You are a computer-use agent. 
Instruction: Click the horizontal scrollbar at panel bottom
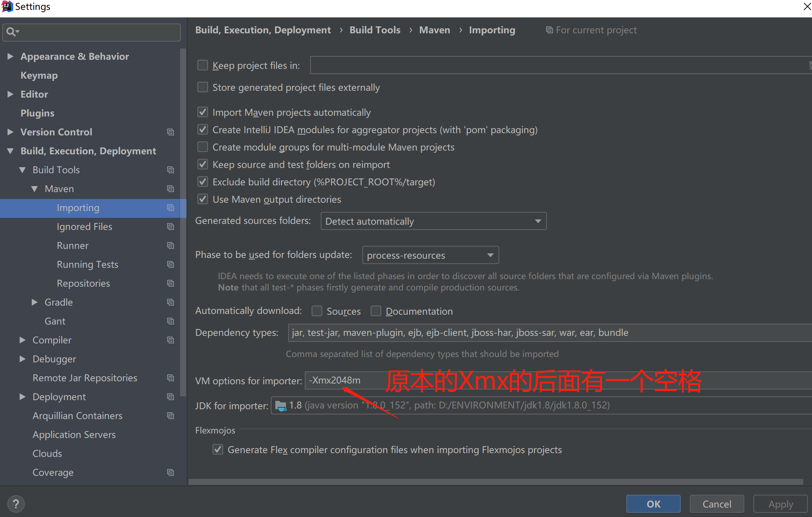point(495,482)
